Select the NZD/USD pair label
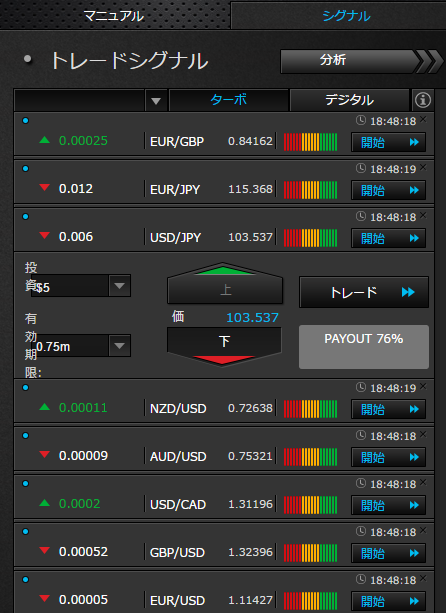Viewport: 446px width, 613px height. coord(178,409)
